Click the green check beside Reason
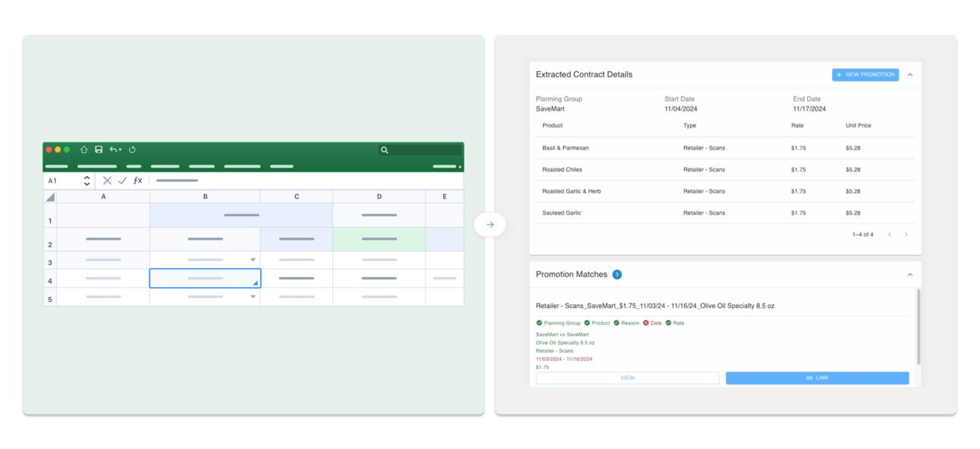Viewport: 980px width, 449px height. point(617,323)
